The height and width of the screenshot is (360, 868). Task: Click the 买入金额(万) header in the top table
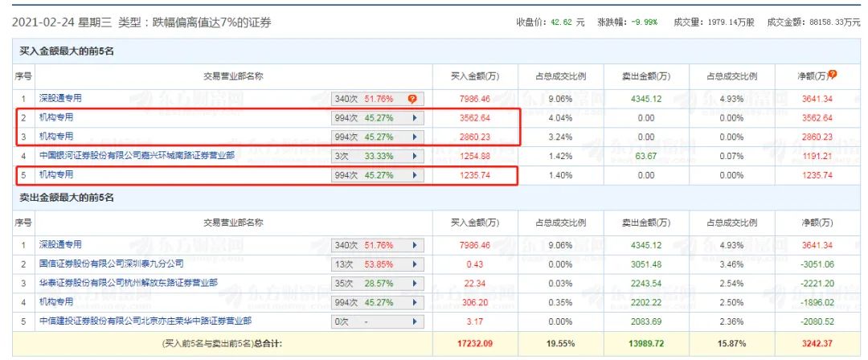(x=476, y=76)
